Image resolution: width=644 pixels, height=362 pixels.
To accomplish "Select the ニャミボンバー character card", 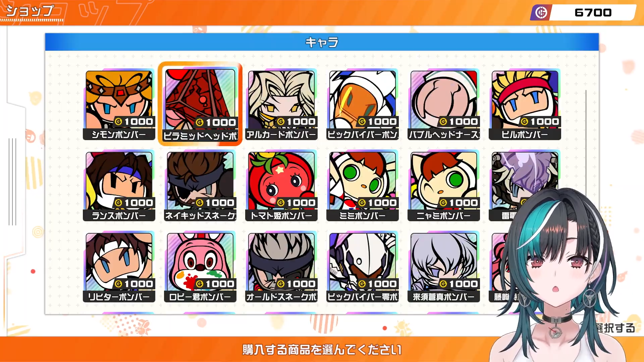I will pos(444,186).
